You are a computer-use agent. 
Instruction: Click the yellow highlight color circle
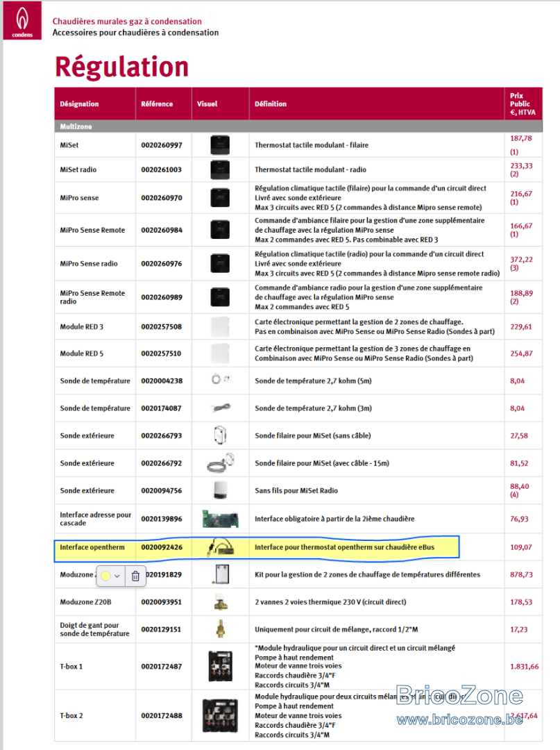click(106, 576)
